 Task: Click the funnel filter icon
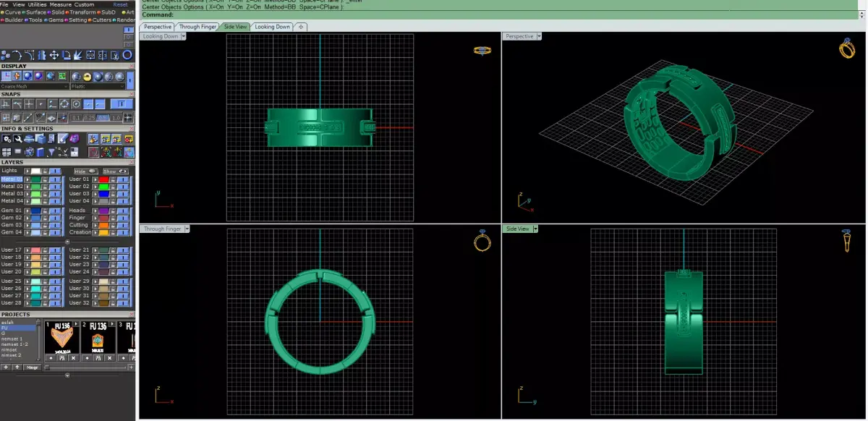pos(51,153)
